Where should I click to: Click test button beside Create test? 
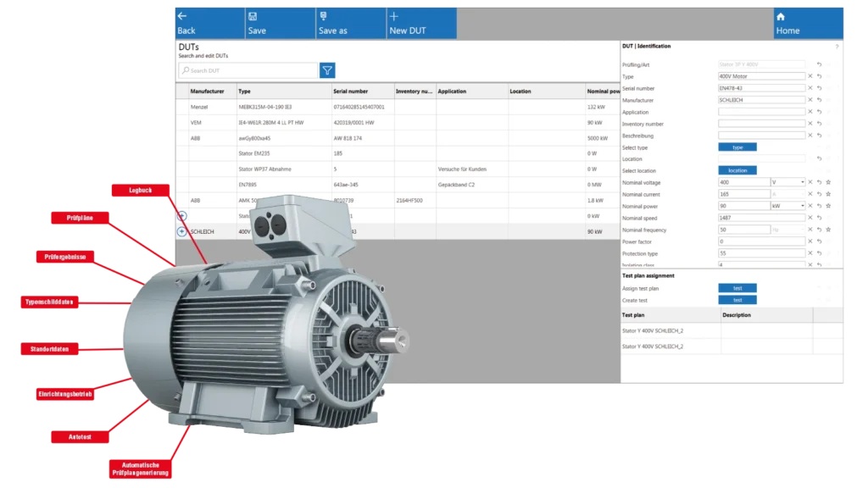point(737,300)
